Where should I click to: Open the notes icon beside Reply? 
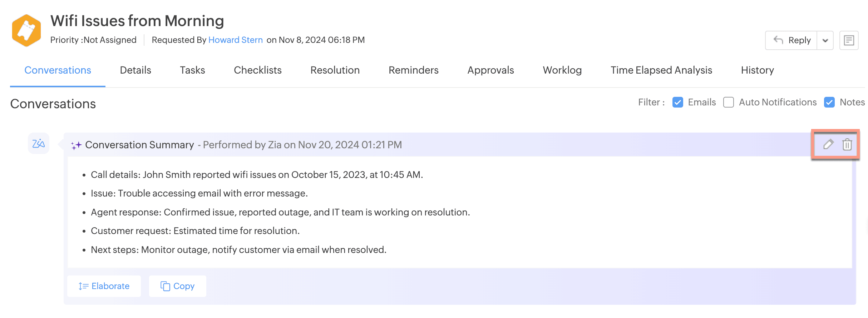[849, 40]
